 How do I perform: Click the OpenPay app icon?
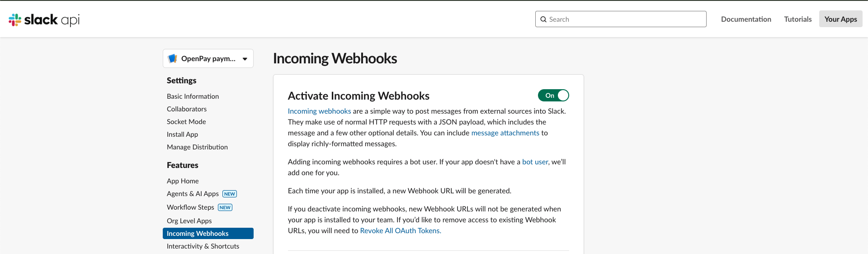pyautogui.click(x=172, y=58)
